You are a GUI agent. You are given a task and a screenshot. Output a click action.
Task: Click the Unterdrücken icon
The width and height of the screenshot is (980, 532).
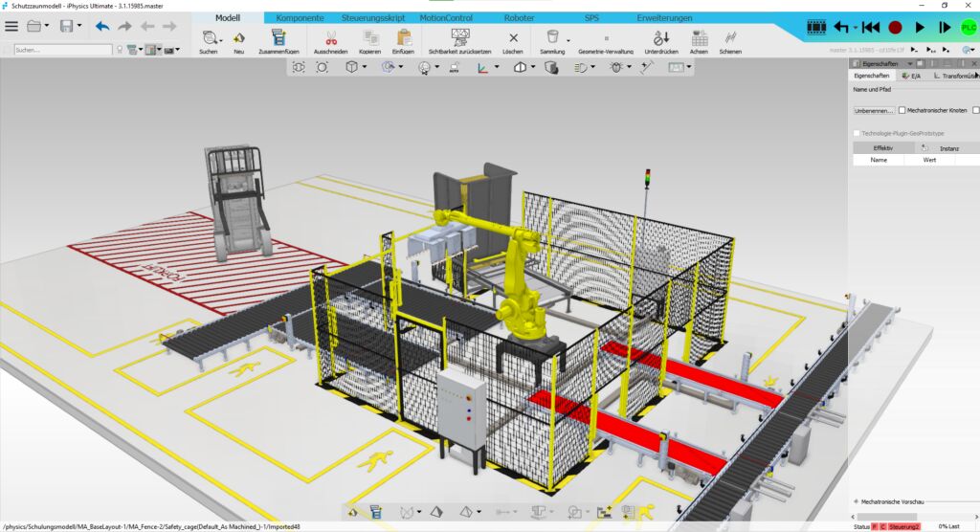(660, 38)
